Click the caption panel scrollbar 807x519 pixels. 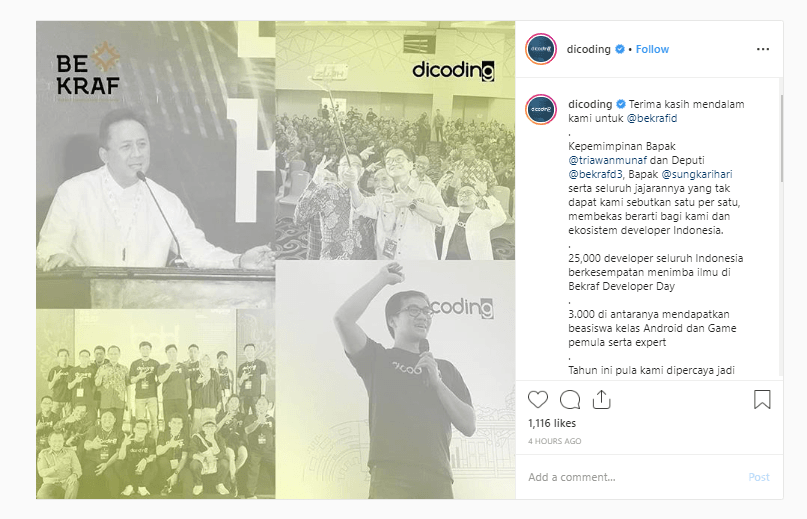pos(781,138)
